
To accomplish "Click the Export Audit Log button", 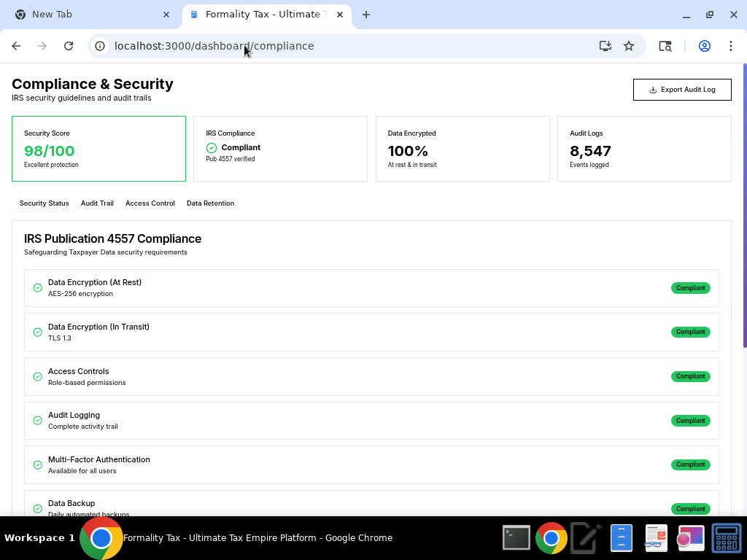I will click(x=681, y=90).
